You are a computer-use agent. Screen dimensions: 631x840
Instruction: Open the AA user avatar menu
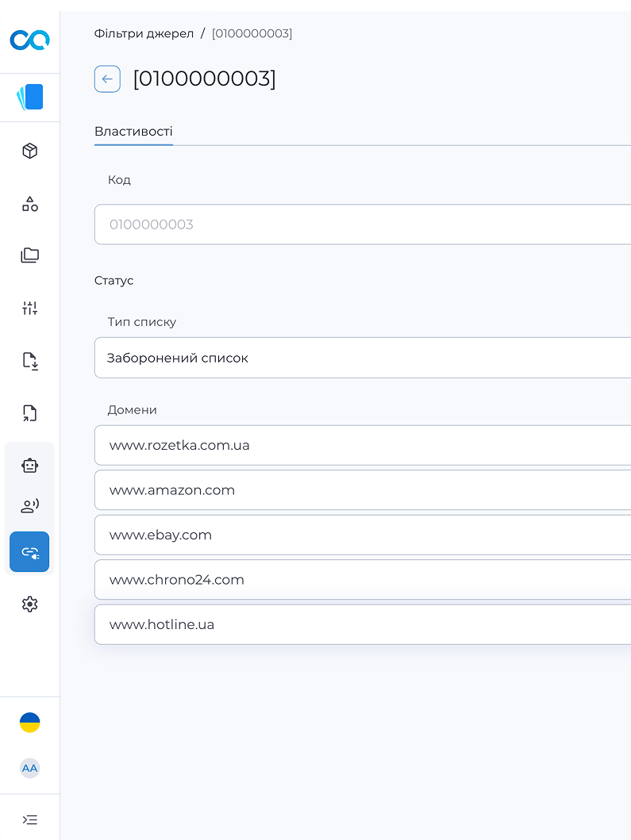click(x=29, y=768)
